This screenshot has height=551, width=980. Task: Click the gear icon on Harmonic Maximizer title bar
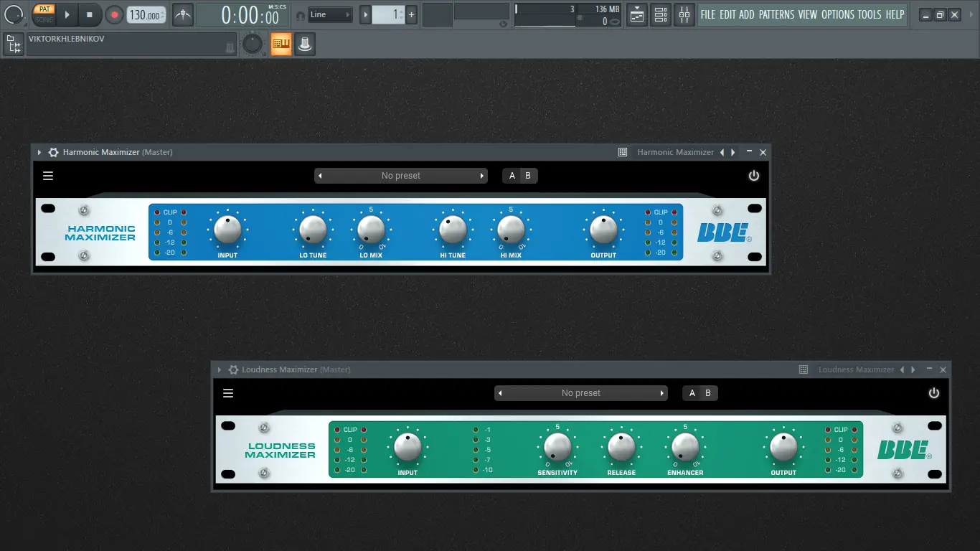(x=53, y=152)
